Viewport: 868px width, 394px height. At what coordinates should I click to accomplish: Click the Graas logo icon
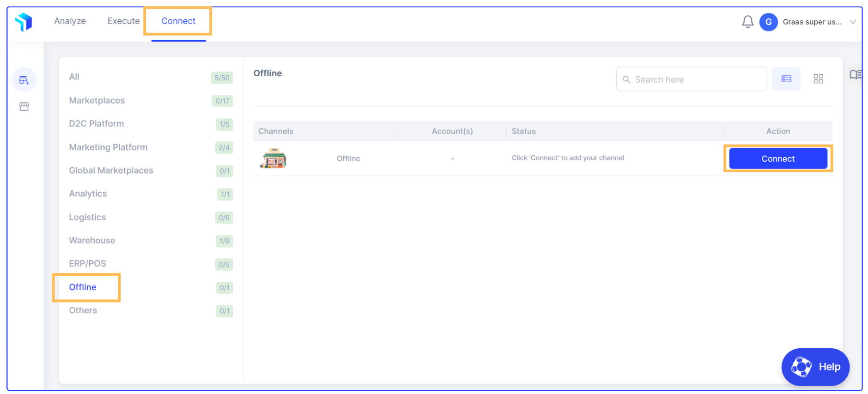tap(24, 22)
